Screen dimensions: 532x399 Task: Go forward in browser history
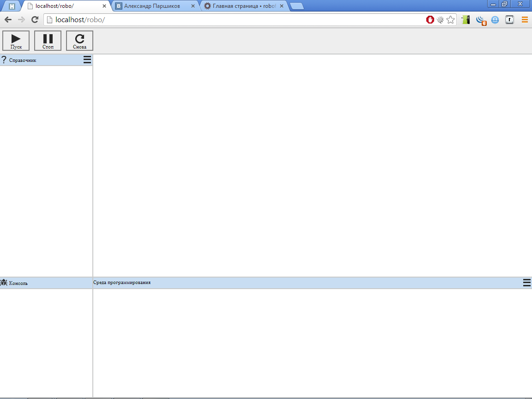[21, 20]
